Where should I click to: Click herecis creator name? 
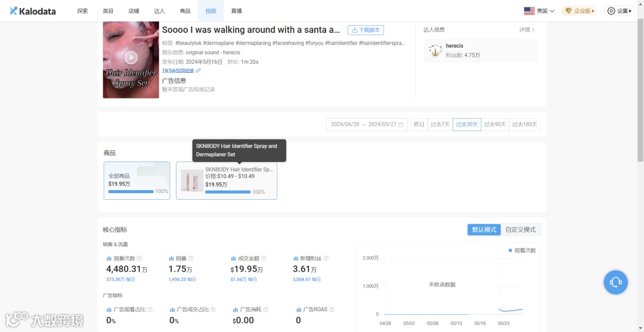(x=454, y=46)
